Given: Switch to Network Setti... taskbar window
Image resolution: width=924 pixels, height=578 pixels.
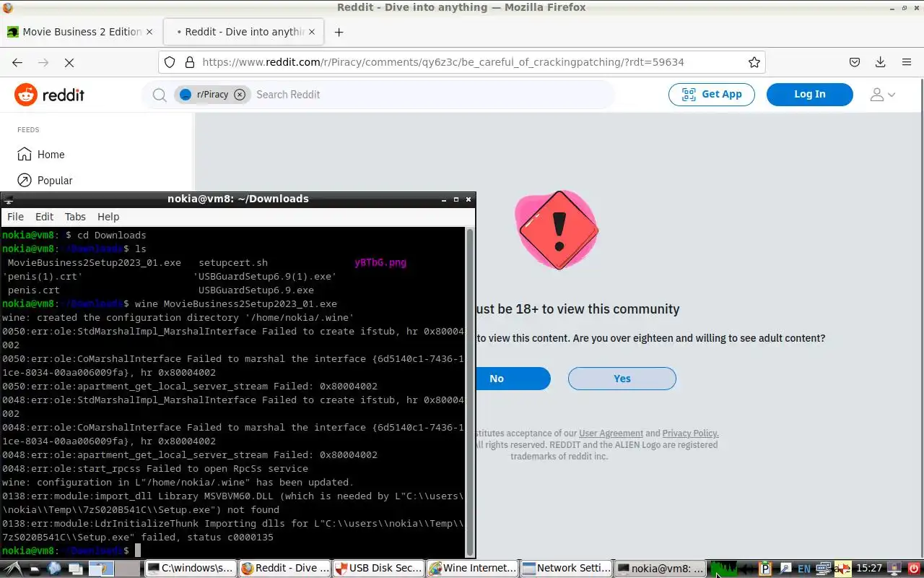Looking at the screenshot, I should [x=566, y=569].
